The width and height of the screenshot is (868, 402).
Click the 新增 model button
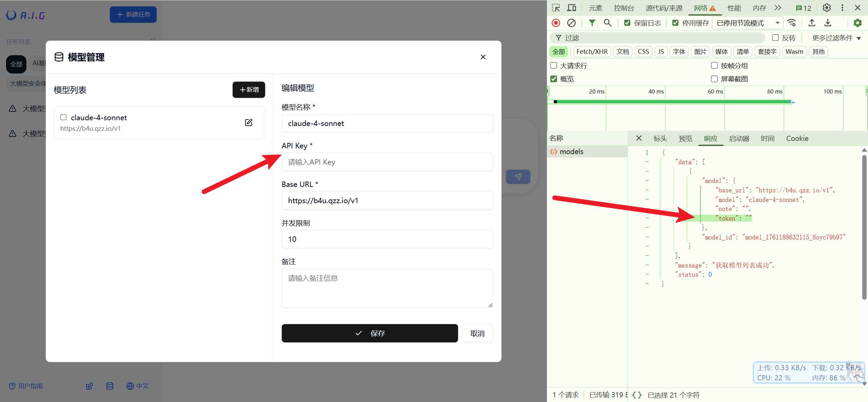click(x=249, y=90)
